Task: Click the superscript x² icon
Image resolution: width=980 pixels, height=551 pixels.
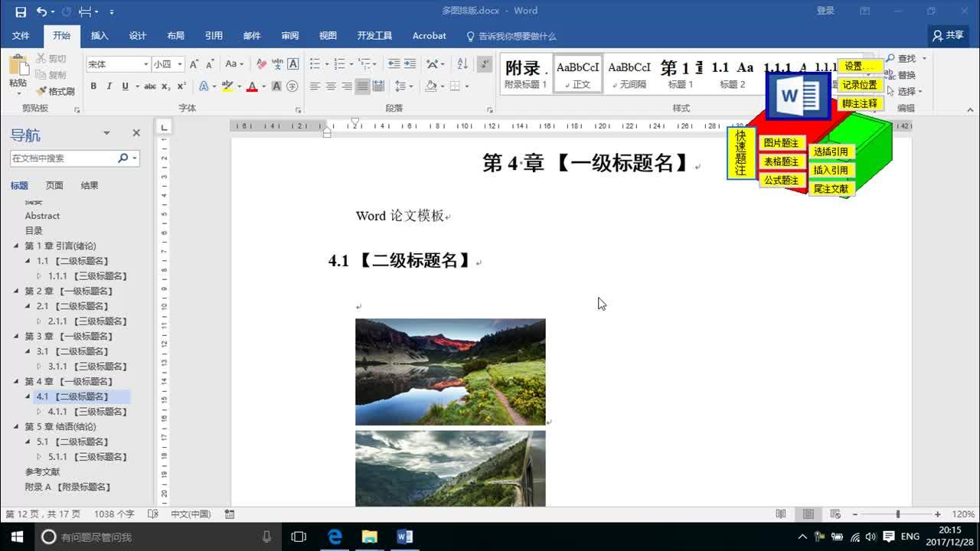Action: coord(181,86)
